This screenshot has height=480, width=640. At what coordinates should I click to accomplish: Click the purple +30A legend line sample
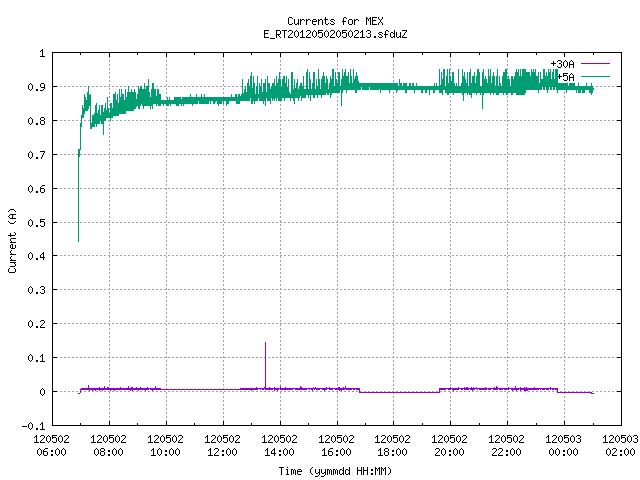[595, 64]
